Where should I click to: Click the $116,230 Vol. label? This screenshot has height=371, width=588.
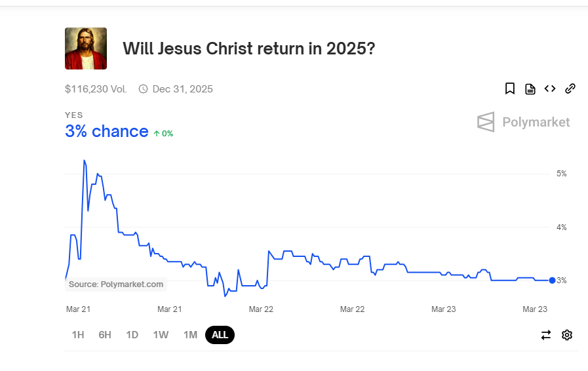coord(96,89)
